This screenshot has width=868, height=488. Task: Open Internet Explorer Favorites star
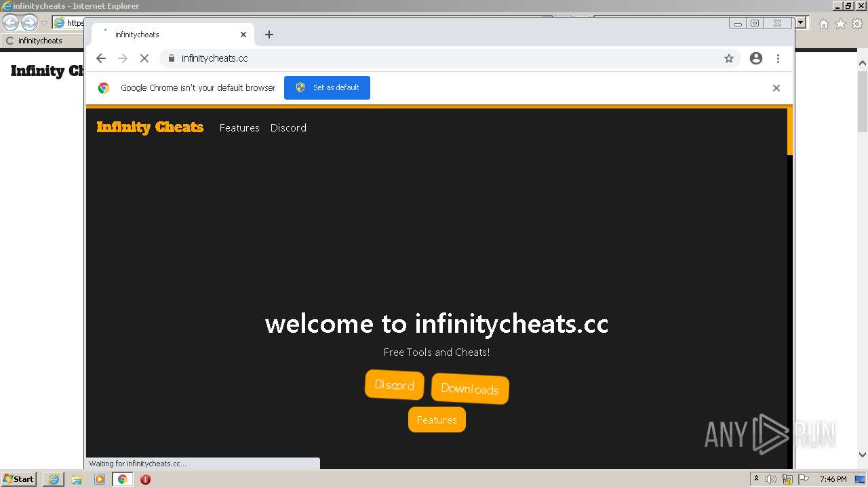[840, 24]
